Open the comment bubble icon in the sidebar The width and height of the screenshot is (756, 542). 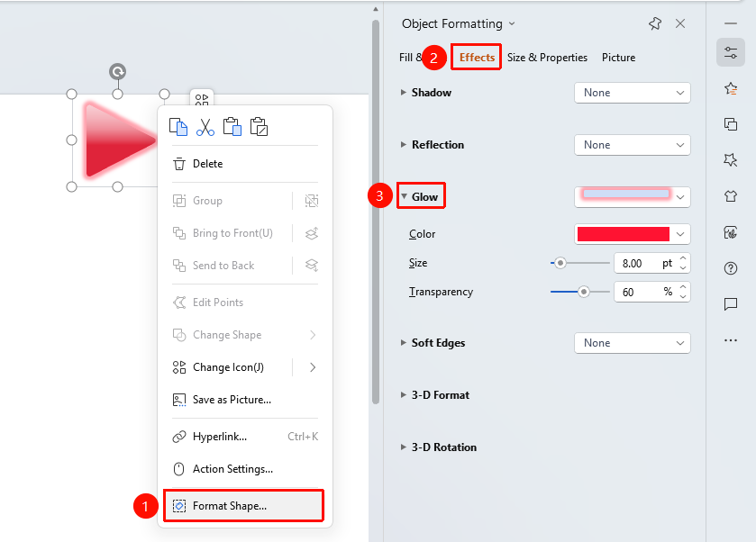(x=731, y=304)
